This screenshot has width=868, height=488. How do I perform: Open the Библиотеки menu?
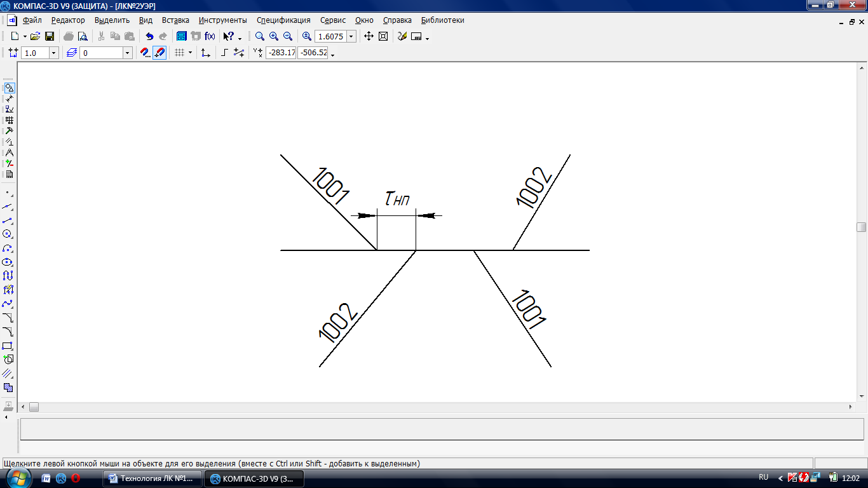point(443,20)
